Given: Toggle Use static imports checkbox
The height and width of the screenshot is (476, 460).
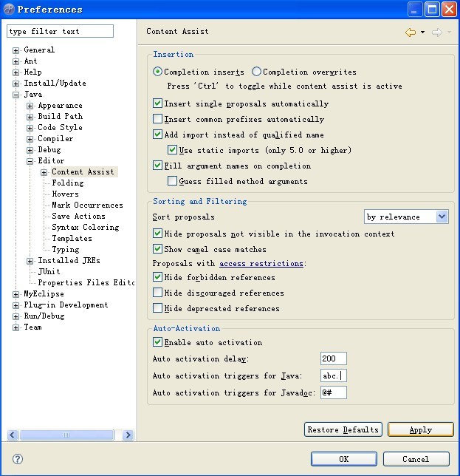Looking at the screenshot, I should 172,149.
